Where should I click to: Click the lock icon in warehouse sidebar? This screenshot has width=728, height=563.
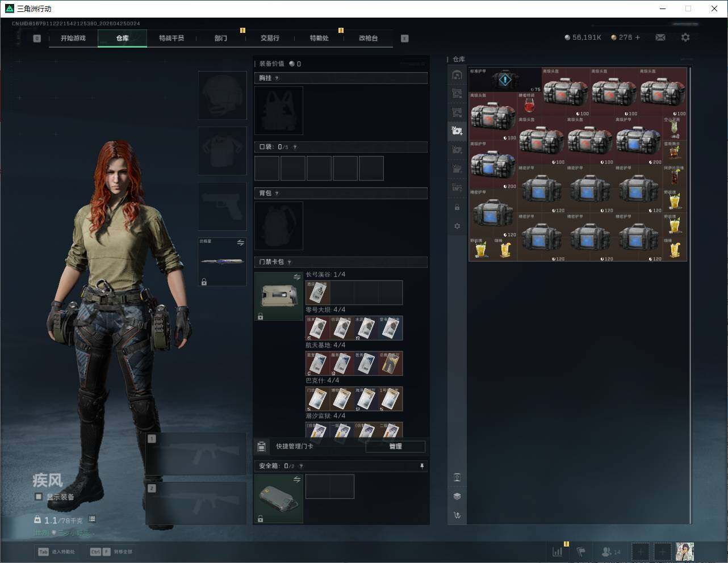457,207
